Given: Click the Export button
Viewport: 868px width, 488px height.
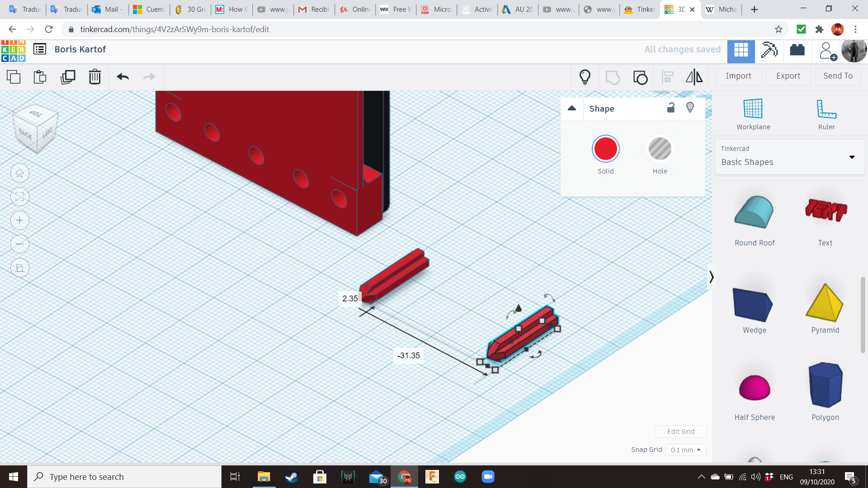Looking at the screenshot, I should pos(788,76).
